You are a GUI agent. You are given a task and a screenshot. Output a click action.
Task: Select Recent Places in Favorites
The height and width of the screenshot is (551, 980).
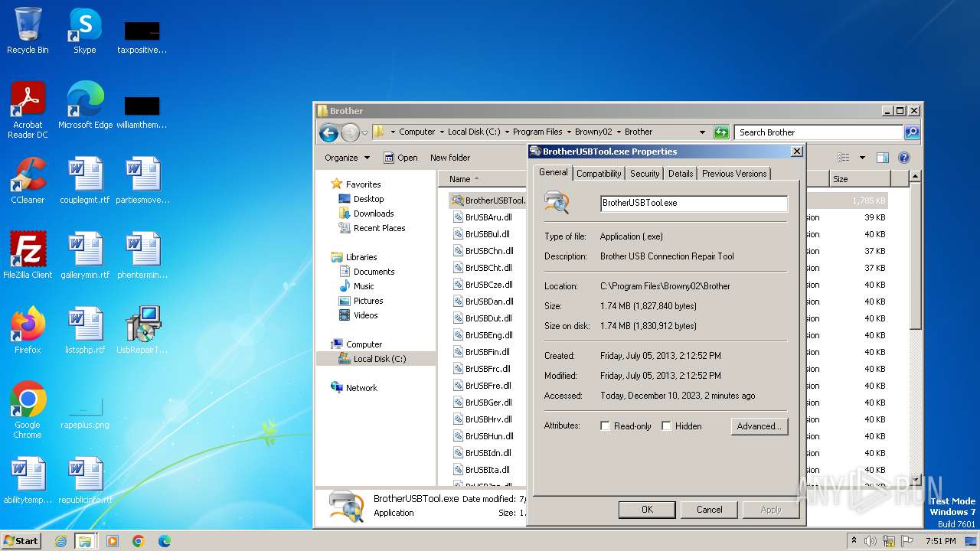[379, 228]
